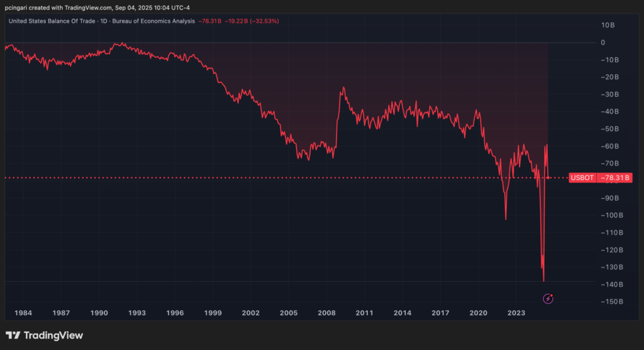The image size is (644, 350).
Task: Click the 2008 label on time axis
Action: 326,312
